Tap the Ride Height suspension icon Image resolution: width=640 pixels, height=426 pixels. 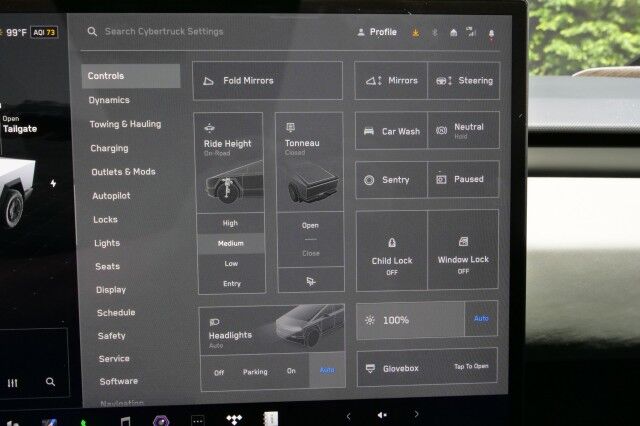(209, 128)
